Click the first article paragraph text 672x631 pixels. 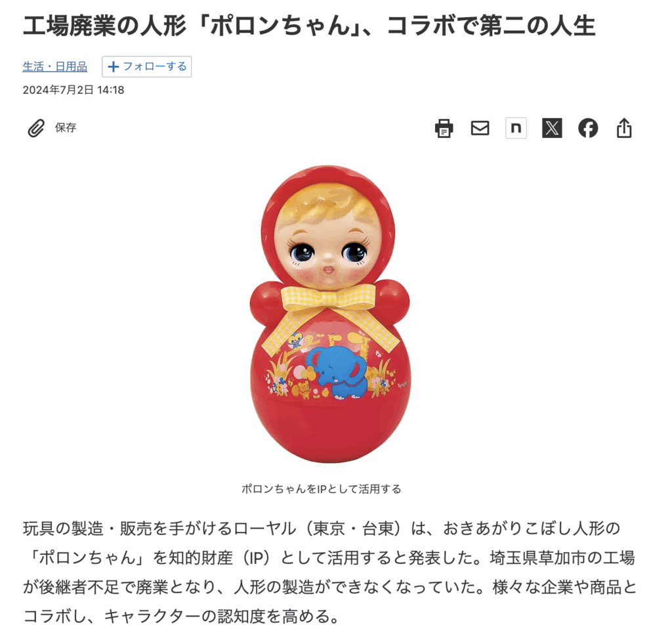tap(329, 573)
